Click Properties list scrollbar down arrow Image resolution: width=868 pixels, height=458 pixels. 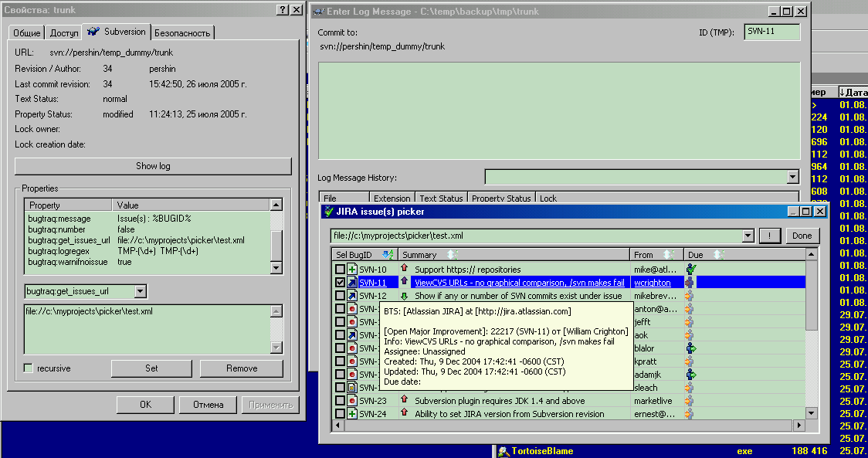(x=276, y=268)
